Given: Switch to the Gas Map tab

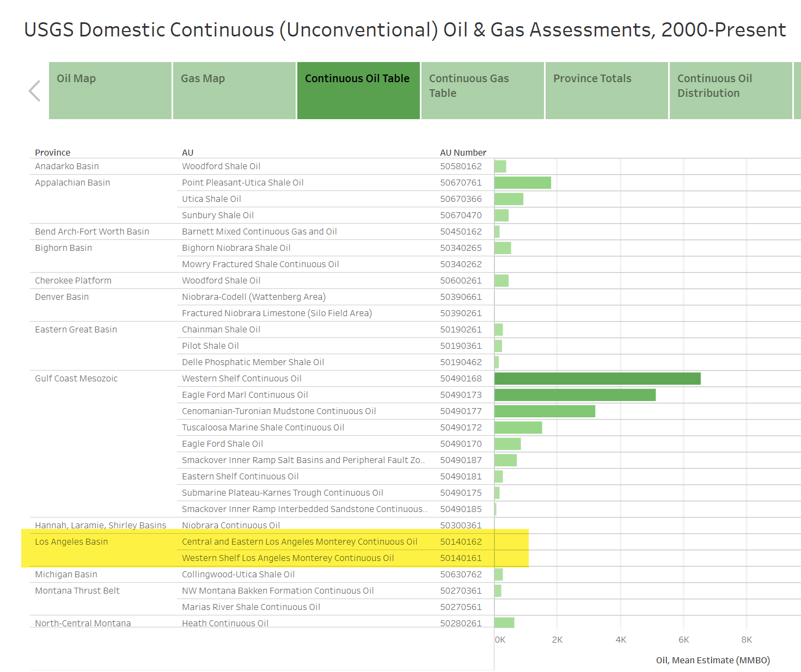Looking at the screenshot, I should point(234,90).
